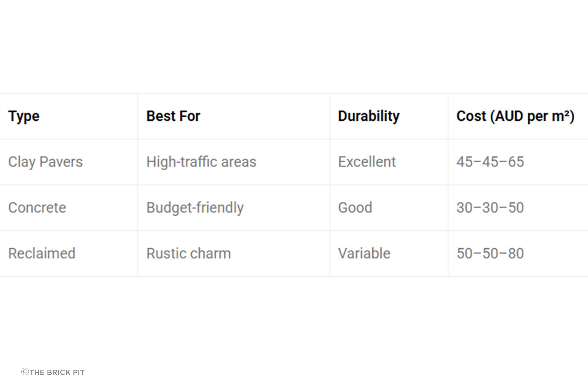The image size is (588, 392).
Task: Click the copyright symbol in watermark
Action: (x=25, y=372)
